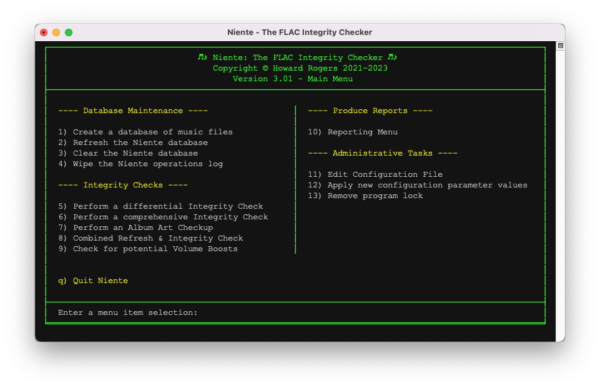Image resolution: width=600 pixels, height=388 pixels.
Task: Select menu item 1 Create a database of music files
Action: [145, 132]
